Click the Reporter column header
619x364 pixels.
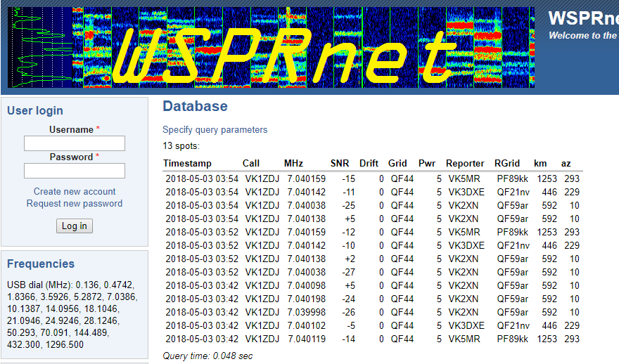tap(465, 163)
